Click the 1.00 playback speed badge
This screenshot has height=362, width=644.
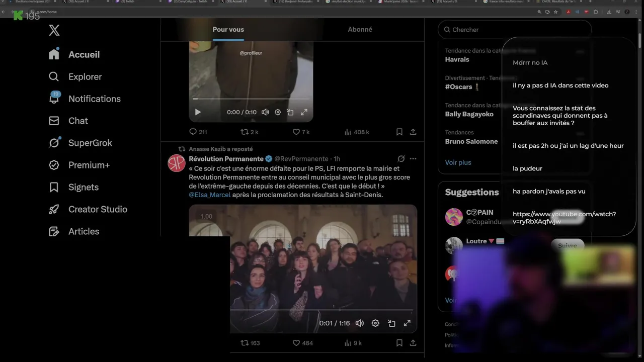pyautogui.click(x=206, y=216)
